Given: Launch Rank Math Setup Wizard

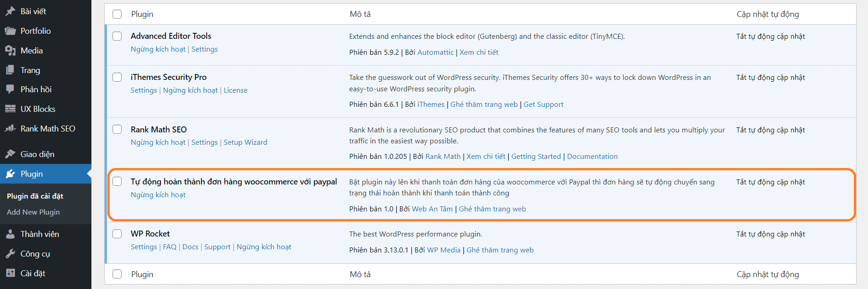Looking at the screenshot, I should [x=245, y=142].
